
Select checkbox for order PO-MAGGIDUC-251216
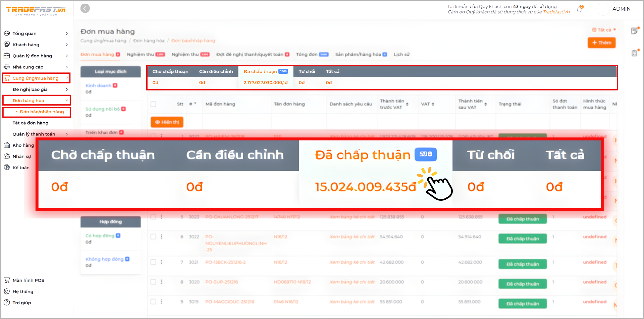(x=153, y=302)
